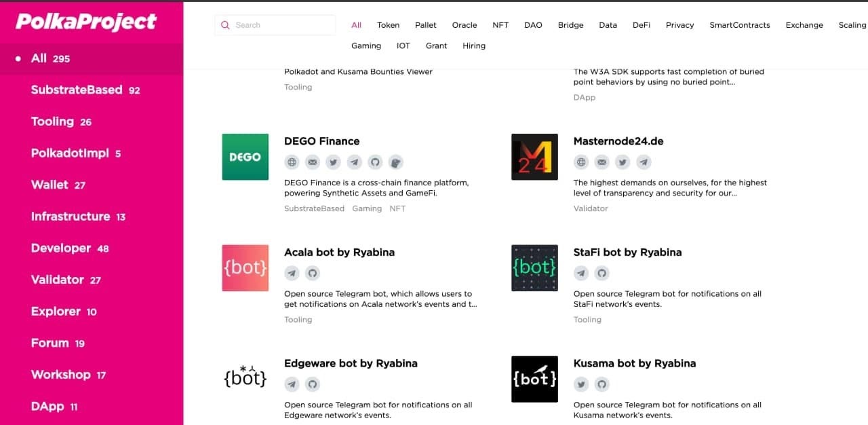Click SubstrateBased tag under DEGO Finance

314,208
